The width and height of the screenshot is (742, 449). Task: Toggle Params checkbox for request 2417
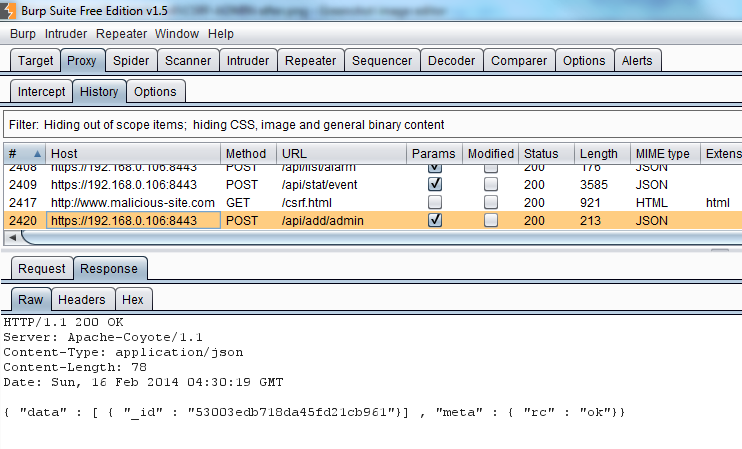[x=435, y=202]
